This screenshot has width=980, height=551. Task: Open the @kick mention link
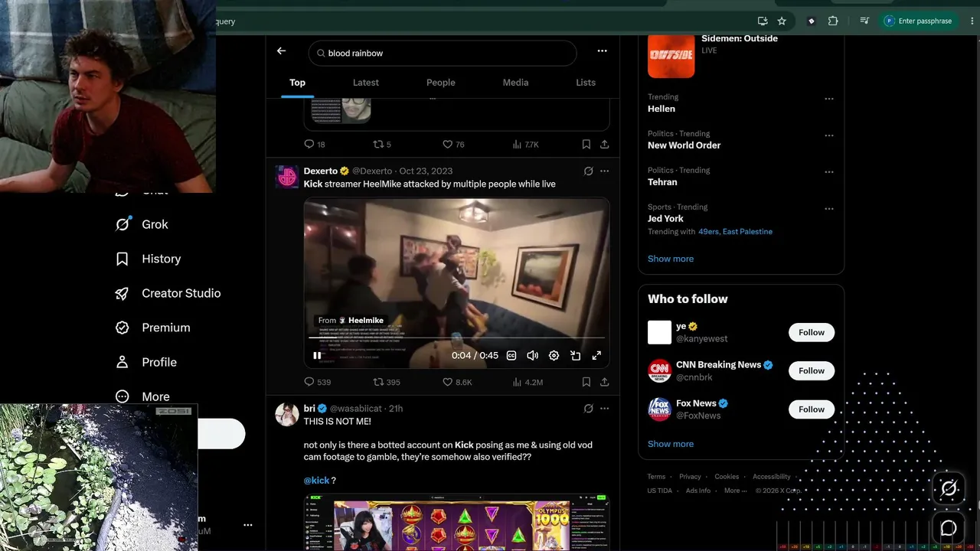click(x=316, y=480)
